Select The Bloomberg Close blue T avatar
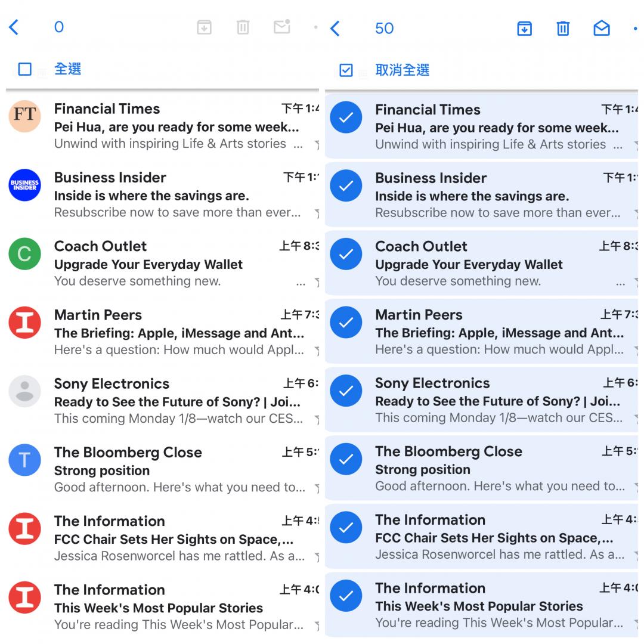This screenshot has height=644, width=644. (24, 460)
